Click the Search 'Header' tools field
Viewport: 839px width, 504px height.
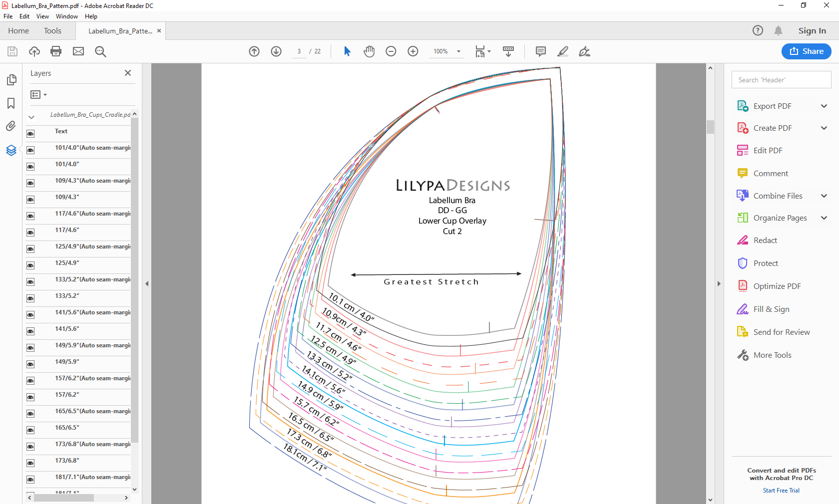(x=781, y=80)
